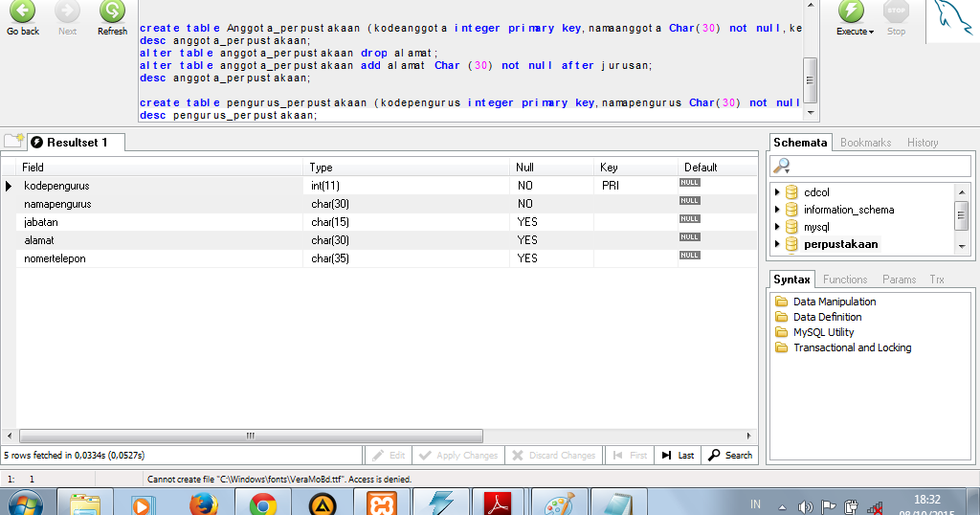Click the Stop query icon
The width and height of the screenshot is (980, 515).
(x=896, y=11)
